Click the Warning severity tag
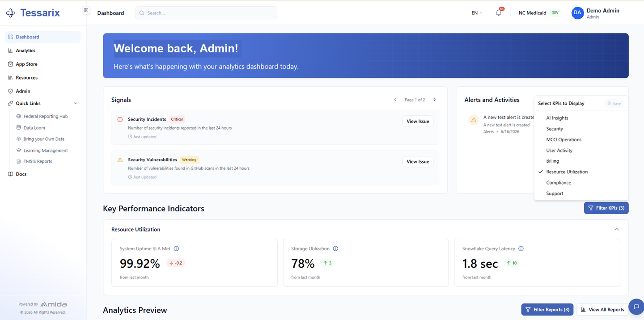 [x=189, y=160]
